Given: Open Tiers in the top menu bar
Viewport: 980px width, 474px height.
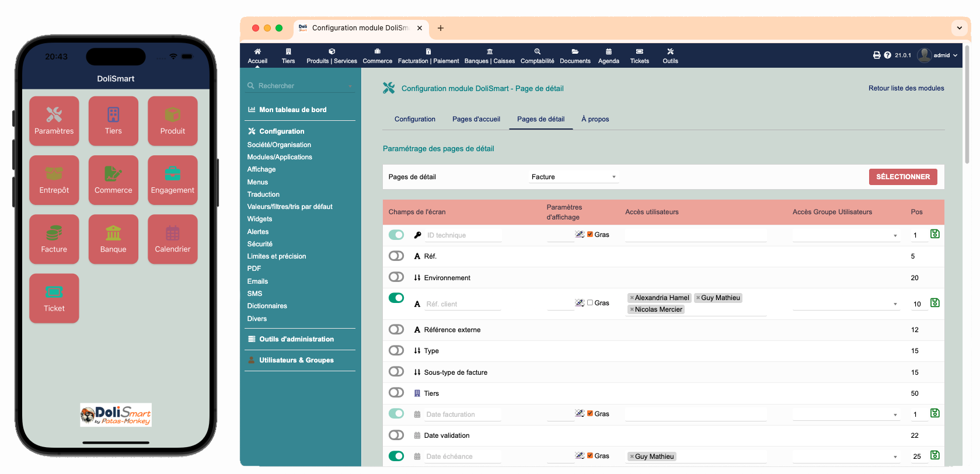Looking at the screenshot, I should [288, 55].
